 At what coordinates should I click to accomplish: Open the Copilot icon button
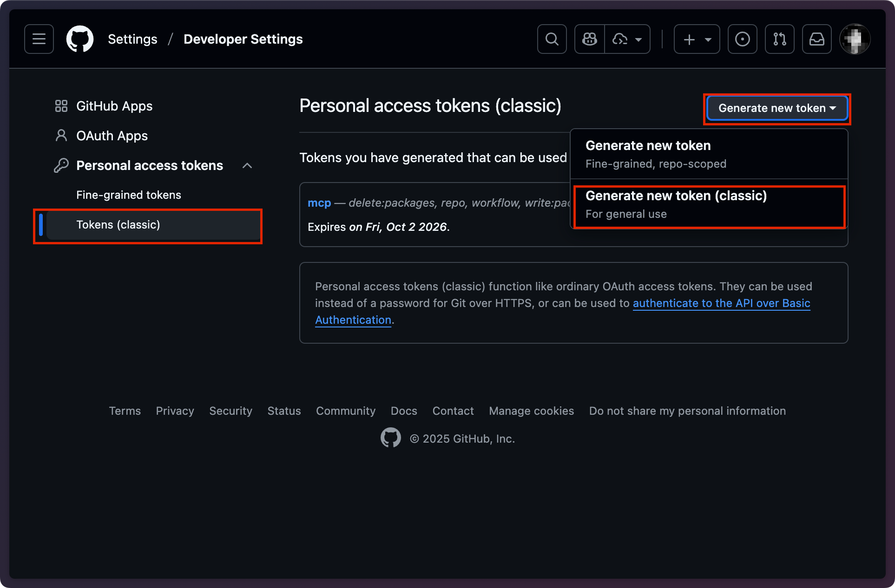click(x=590, y=39)
